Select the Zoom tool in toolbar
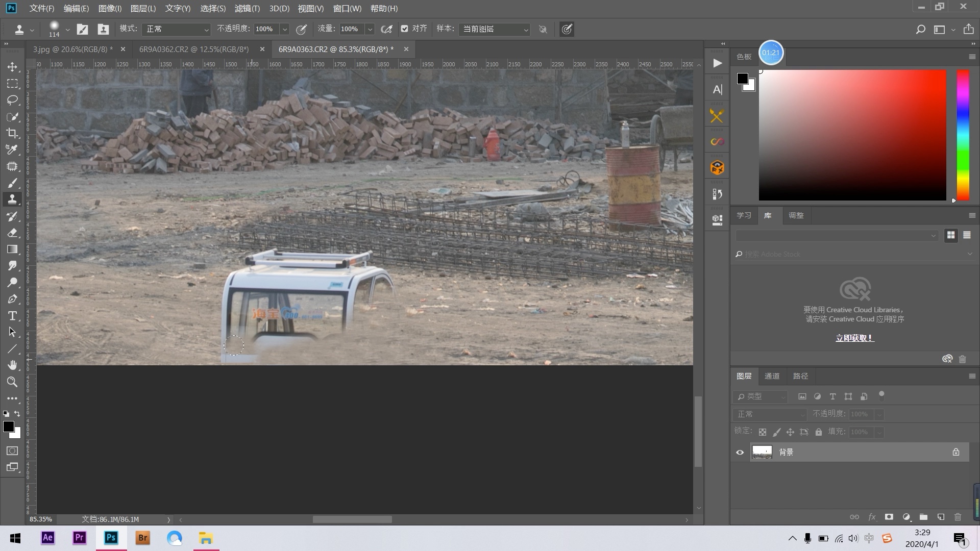This screenshot has height=551, width=980. [12, 382]
